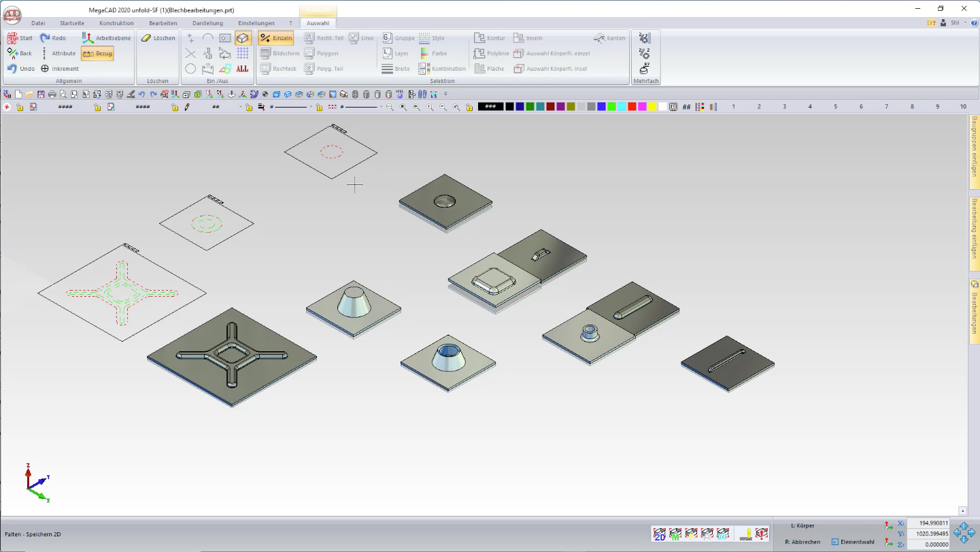
Task: Click the X coordinate input field
Action: (x=928, y=523)
